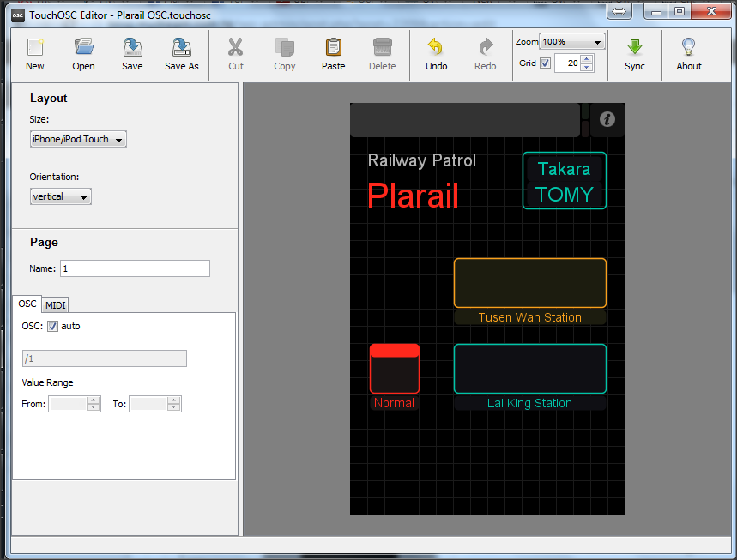This screenshot has width=737, height=560.
Task: Select the Railway Patrol label
Action: pyautogui.click(x=421, y=160)
